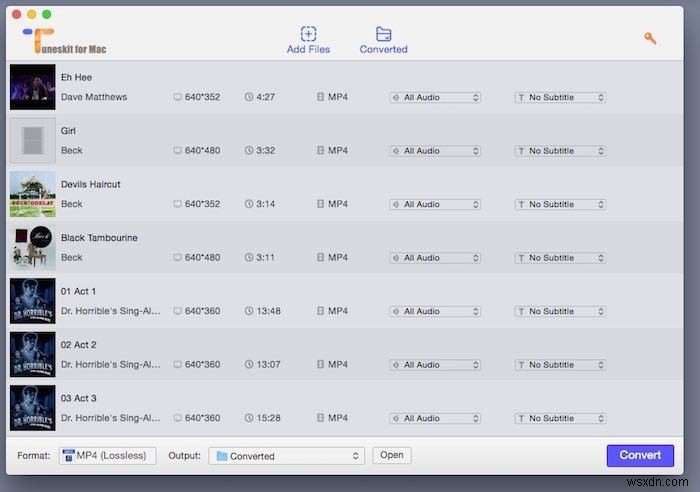Click the clock icon next to 13:48
Viewport: 700px width, 492px height.
[x=249, y=311]
